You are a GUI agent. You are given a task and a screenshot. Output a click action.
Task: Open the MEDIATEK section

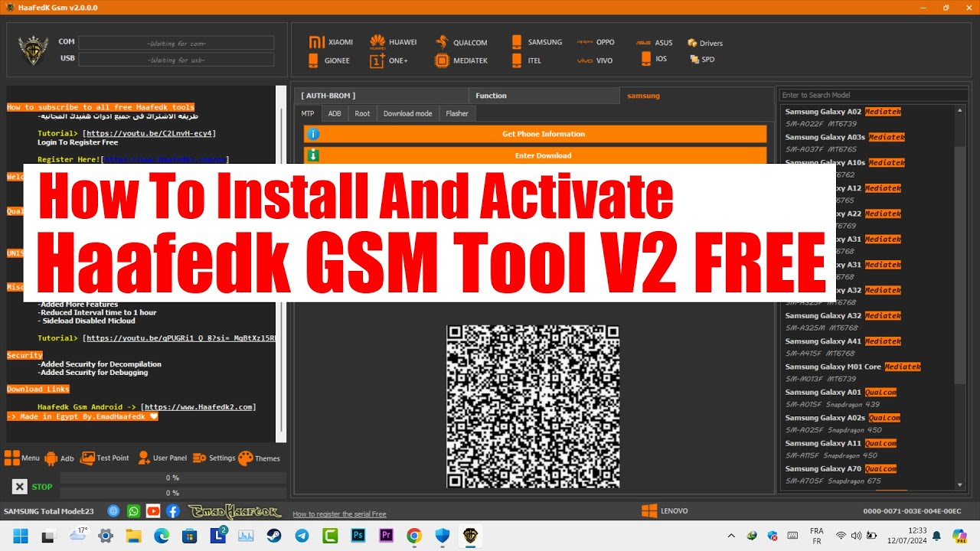[x=461, y=60]
